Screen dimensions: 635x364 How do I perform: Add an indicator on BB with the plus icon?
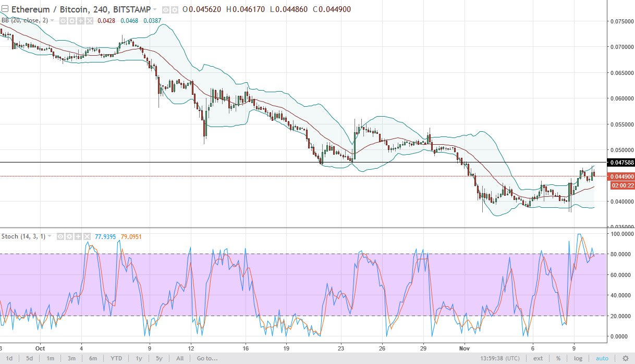(x=80, y=21)
